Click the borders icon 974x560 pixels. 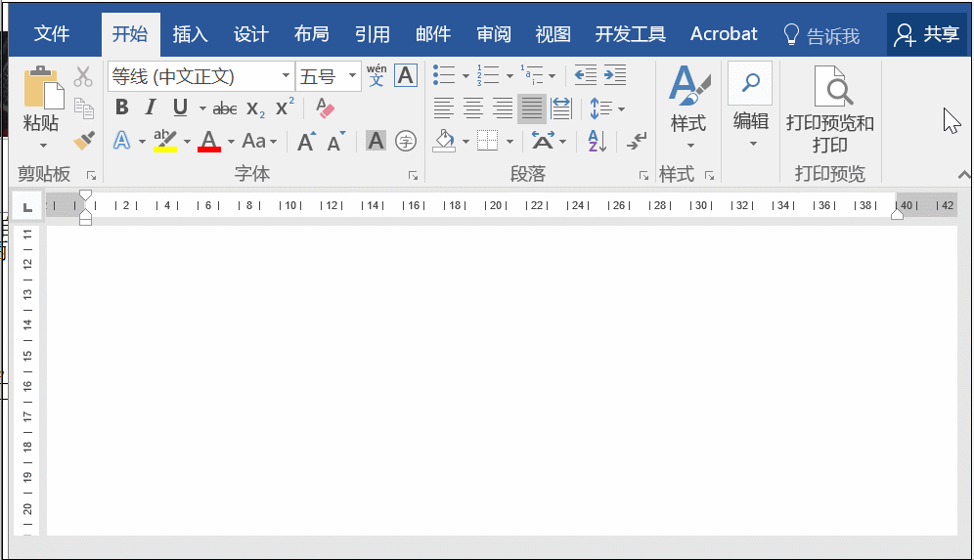click(488, 141)
